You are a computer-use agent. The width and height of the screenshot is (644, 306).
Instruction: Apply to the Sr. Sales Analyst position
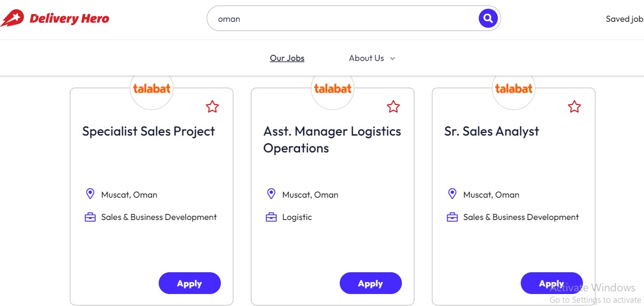tap(552, 284)
